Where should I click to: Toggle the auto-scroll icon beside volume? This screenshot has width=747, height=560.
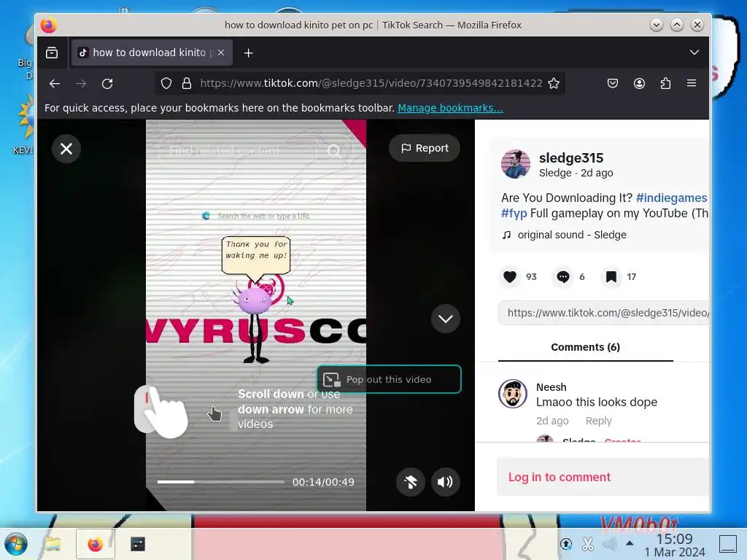pyautogui.click(x=410, y=482)
